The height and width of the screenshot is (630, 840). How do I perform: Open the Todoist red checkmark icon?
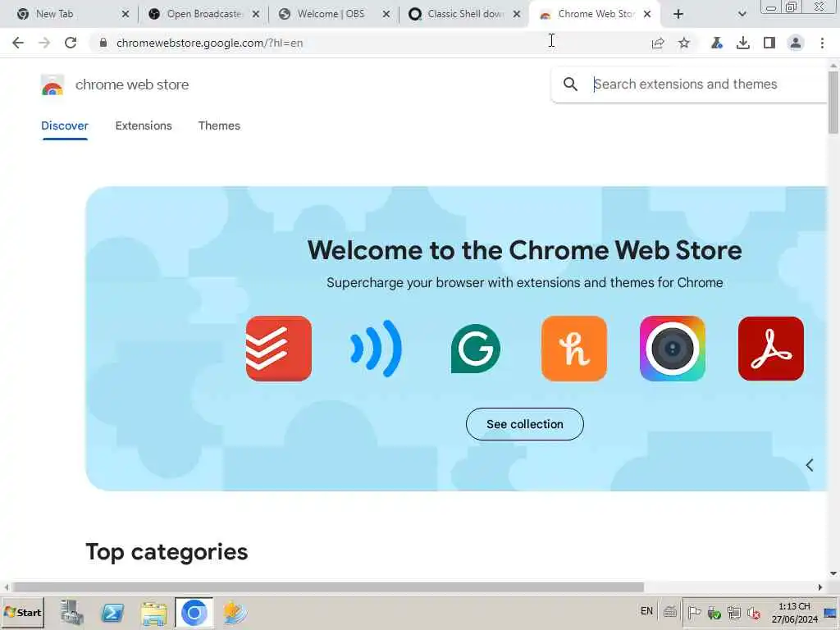(279, 349)
